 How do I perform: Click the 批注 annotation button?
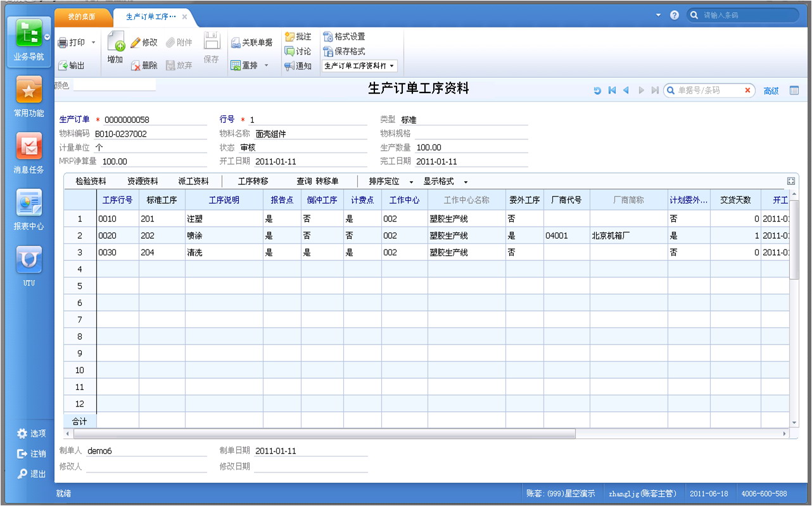(298, 37)
